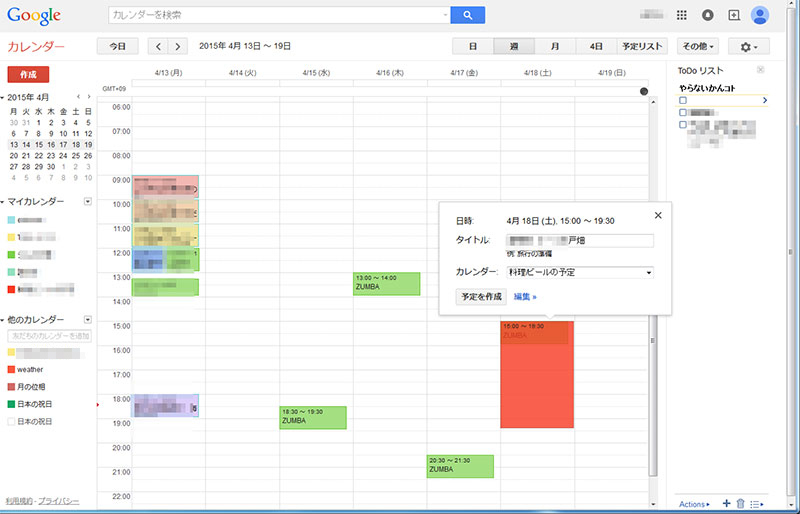Open the 利用規約 link

click(x=19, y=501)
